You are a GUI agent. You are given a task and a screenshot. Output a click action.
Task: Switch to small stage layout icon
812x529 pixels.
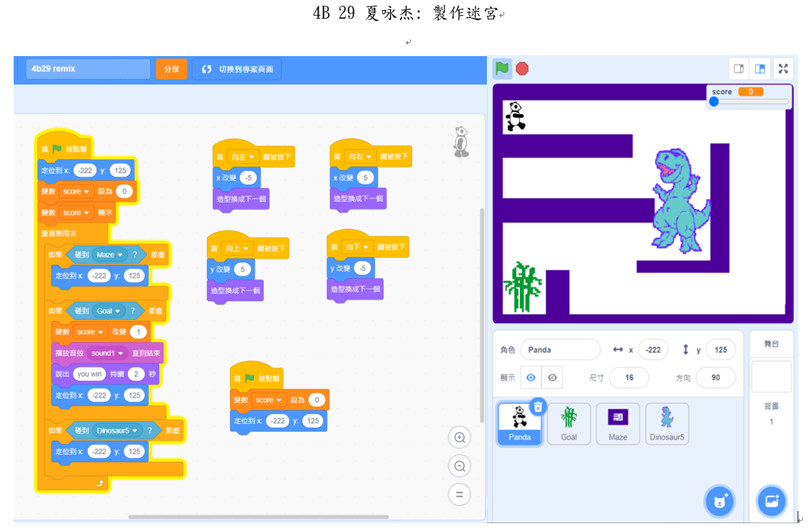coord(739,69)
